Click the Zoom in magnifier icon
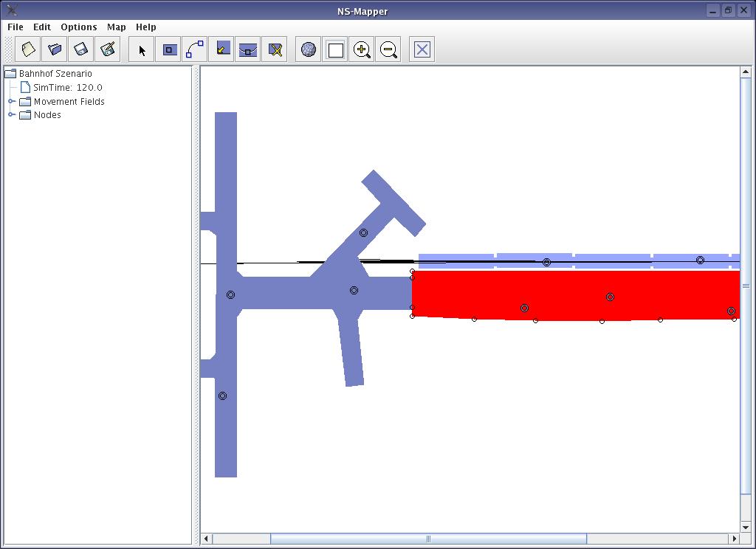 click(x=362, y=49)
